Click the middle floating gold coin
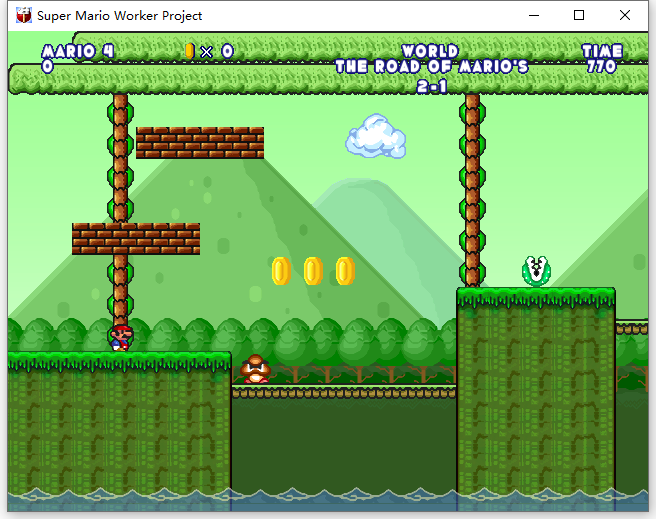This screenshot has height=519, width=656. pyautogui.click(x=313, y=271)
